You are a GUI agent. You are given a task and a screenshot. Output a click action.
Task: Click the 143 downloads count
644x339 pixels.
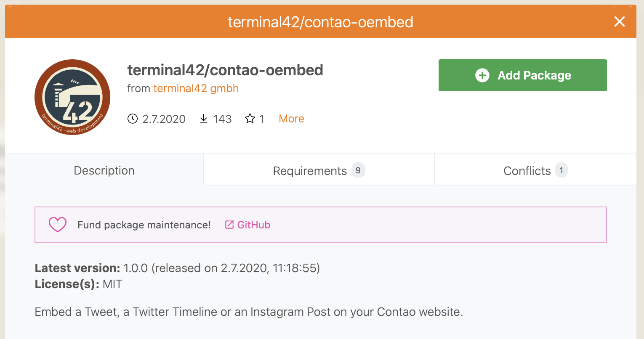click(x=222, y=119)
